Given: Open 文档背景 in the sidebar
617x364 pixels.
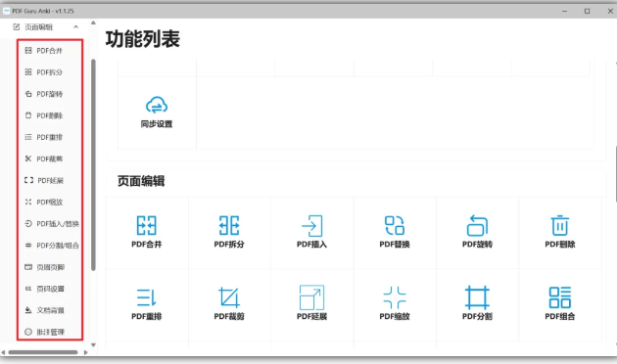Looking at the screenshot, I should coord(44,310).
